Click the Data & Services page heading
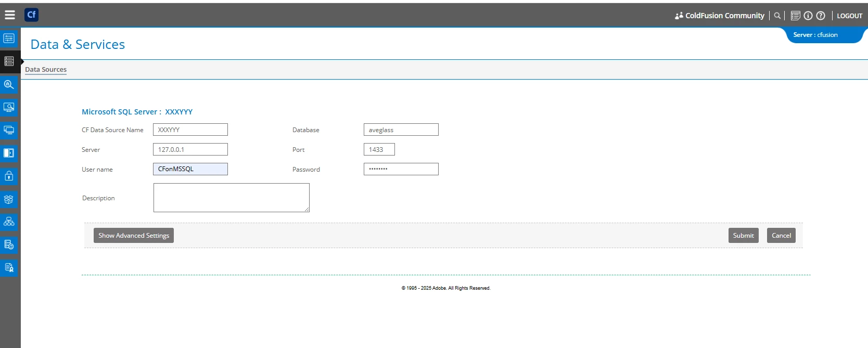The height and width of the screenshot is (348, 868). [x=78, y=45]
